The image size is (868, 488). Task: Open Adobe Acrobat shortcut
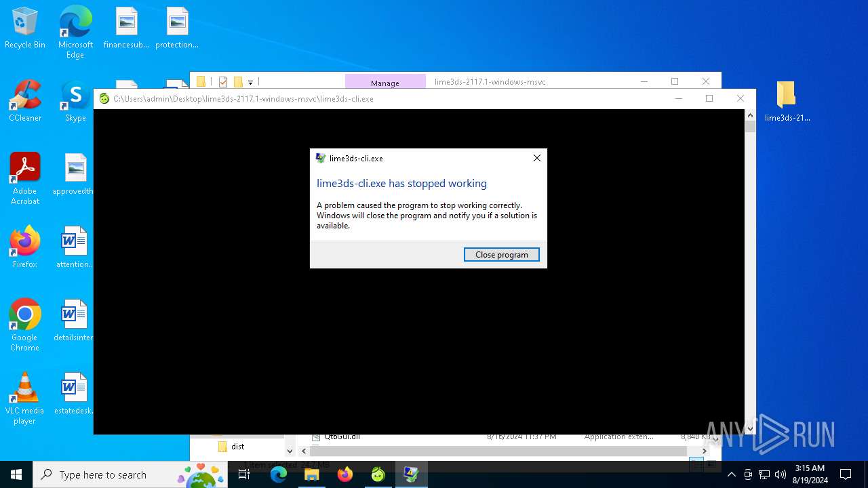coord(25,179)
